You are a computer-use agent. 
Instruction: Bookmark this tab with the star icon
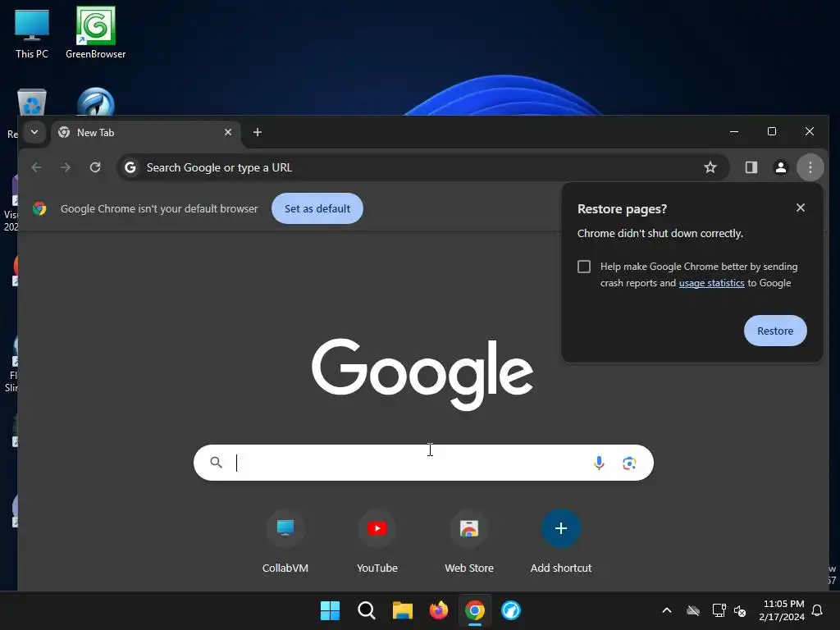710,167
